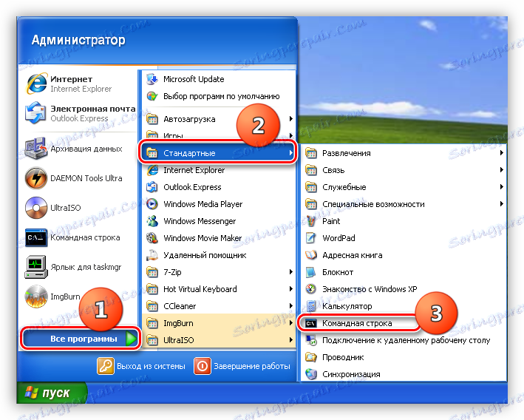Click the UltraISO disc icon in left pane
This screenshot has width=524, height=420.
pos(35,208)
